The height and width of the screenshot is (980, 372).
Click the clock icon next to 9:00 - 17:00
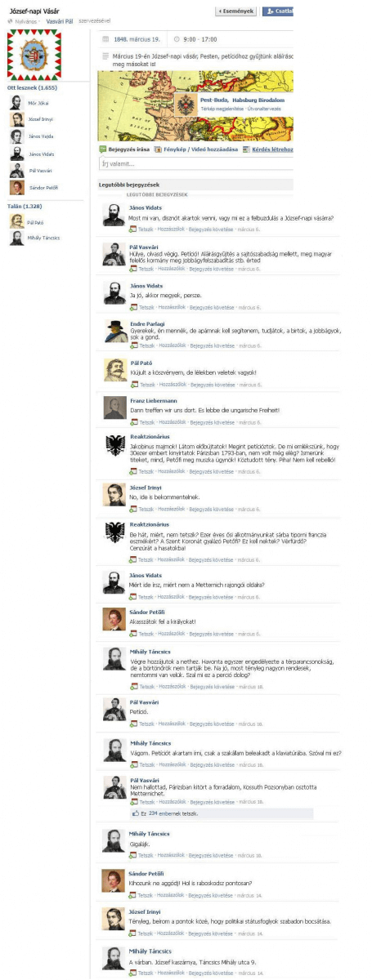pos(177,38)
